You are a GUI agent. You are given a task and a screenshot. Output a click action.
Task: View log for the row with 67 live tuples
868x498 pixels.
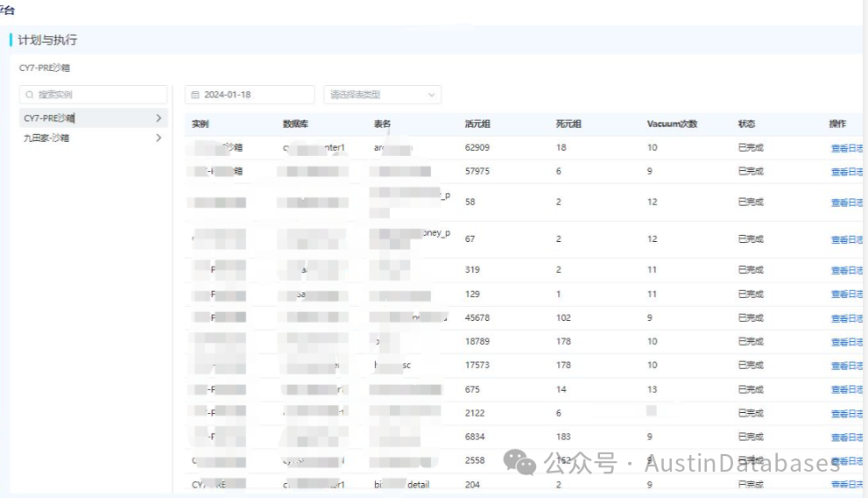pos(846,239)
